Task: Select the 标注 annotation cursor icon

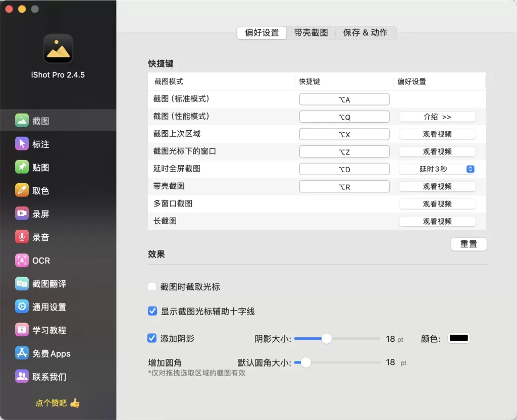Action: (22, 144)
